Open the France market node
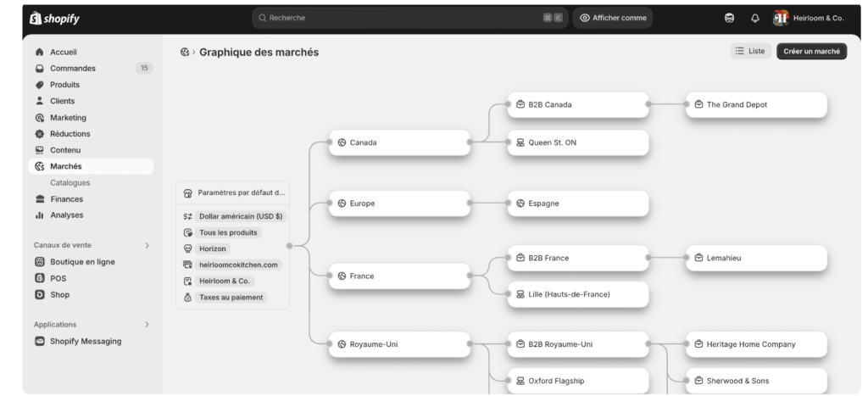The width and height of the screenshot is (868, 396). [x=400, y=276]
